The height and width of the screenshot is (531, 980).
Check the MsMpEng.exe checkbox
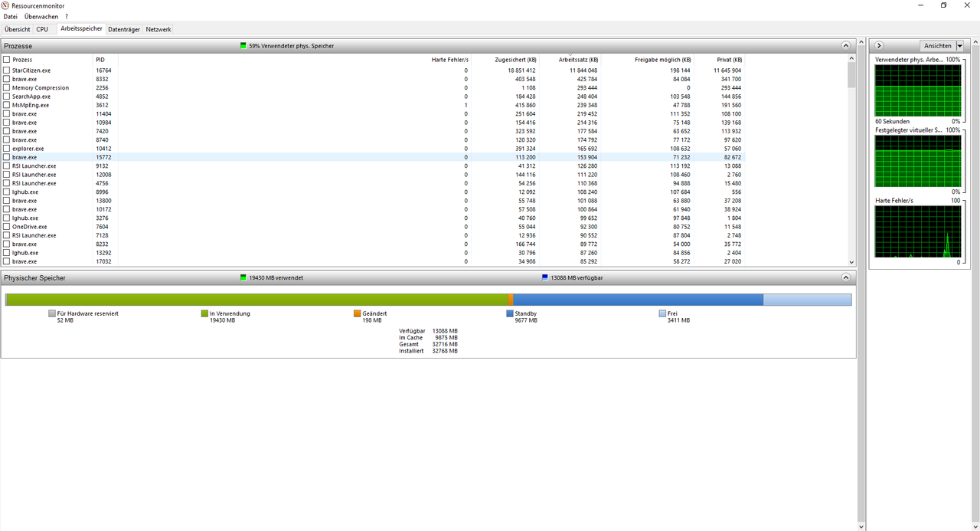point(7,105)
